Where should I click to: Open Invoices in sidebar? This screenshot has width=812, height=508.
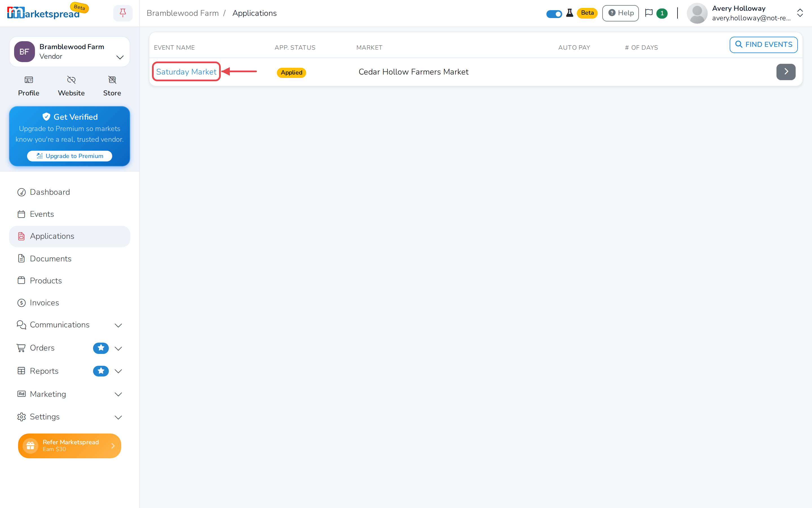click(69, 303)
